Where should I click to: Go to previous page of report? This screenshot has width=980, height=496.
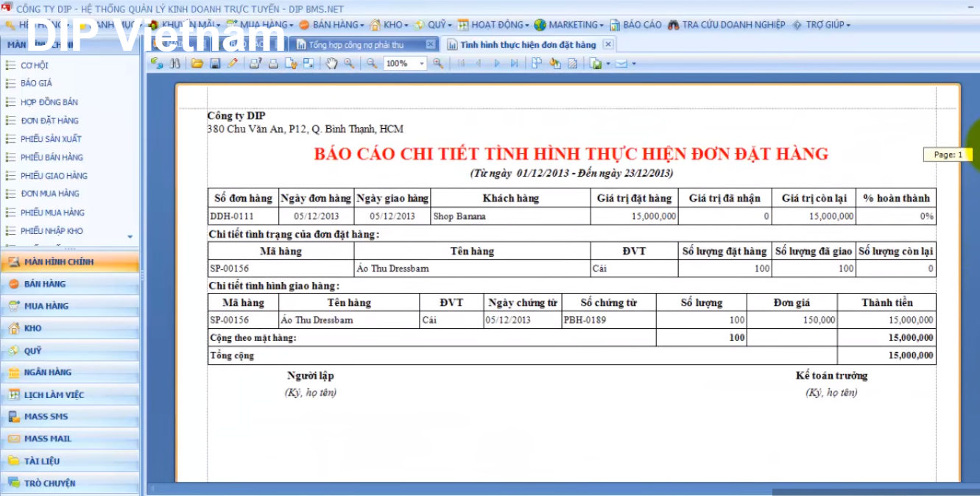pyautogui.click(x=479, y=63)
